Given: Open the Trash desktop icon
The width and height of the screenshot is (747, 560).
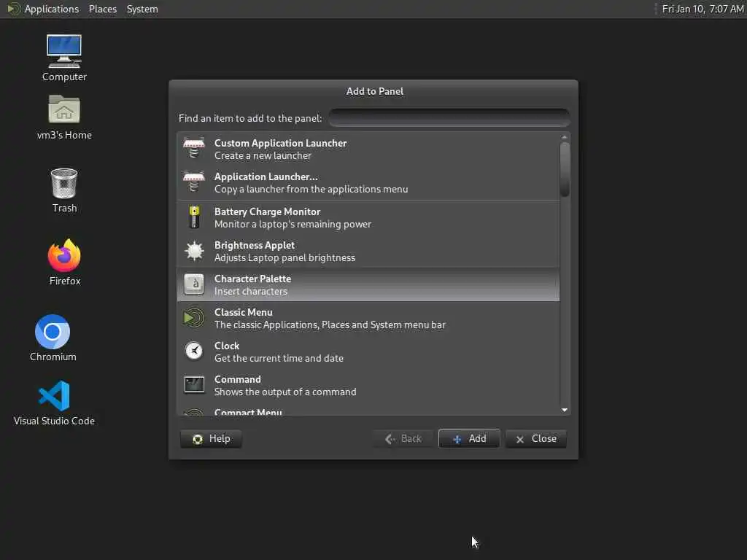Looking at the screenshot, I should pos(64,183).
